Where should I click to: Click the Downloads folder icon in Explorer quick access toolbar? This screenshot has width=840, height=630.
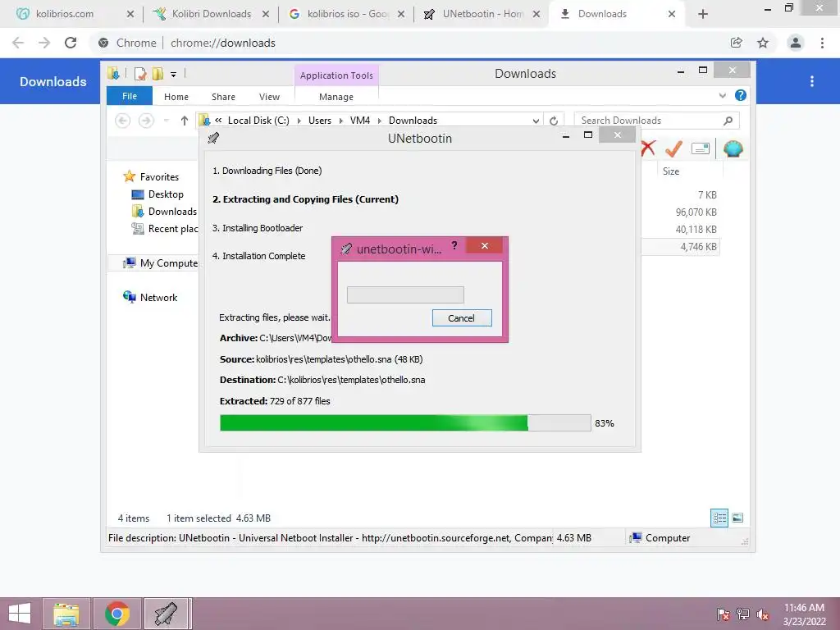pyautogui.click(x=113, y=73)
